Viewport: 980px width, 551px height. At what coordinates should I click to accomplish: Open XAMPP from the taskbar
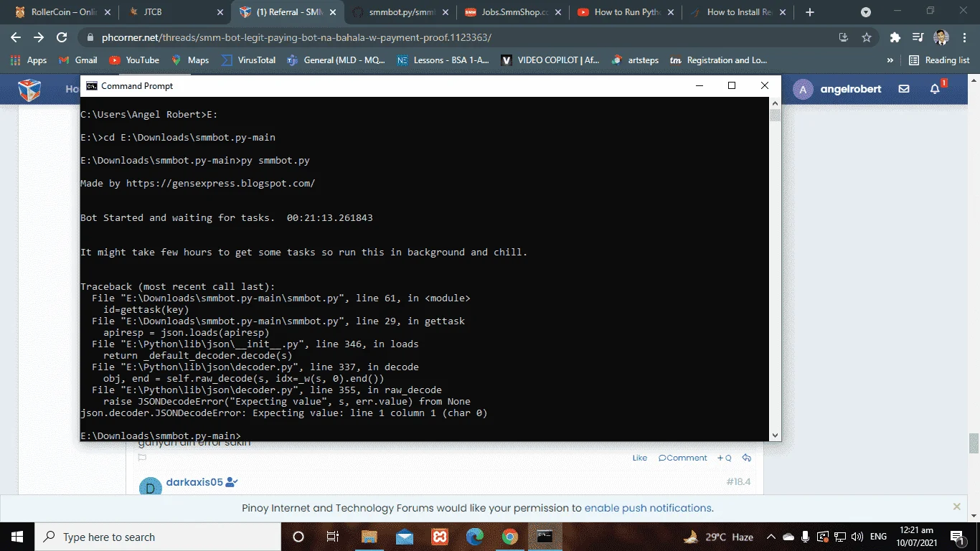point(440,537)
